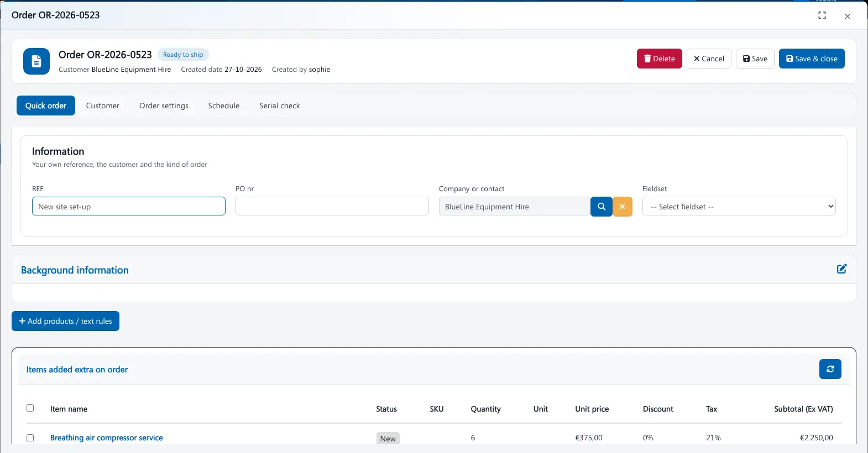
Task: Edit the Background information section
Action: coord(841,269)
